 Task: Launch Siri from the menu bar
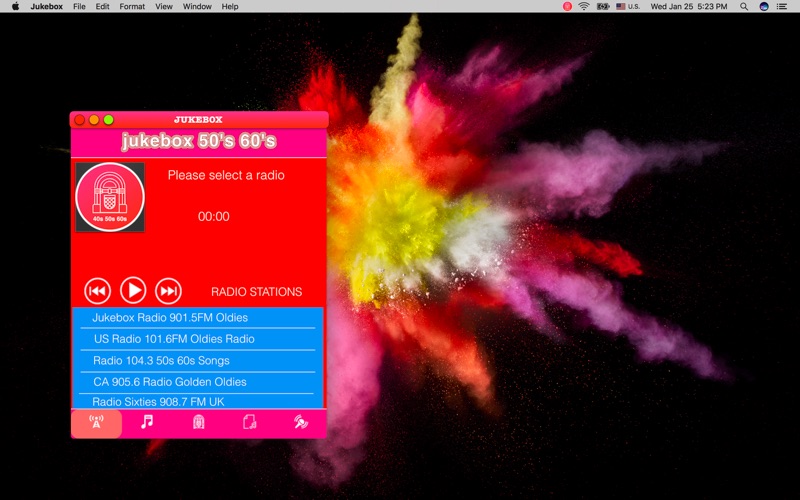click(x=764, y=7)
